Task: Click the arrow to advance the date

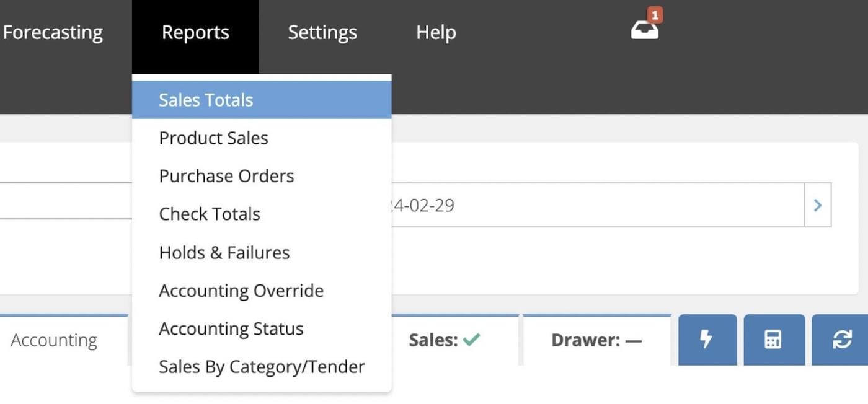Action: 818,204
